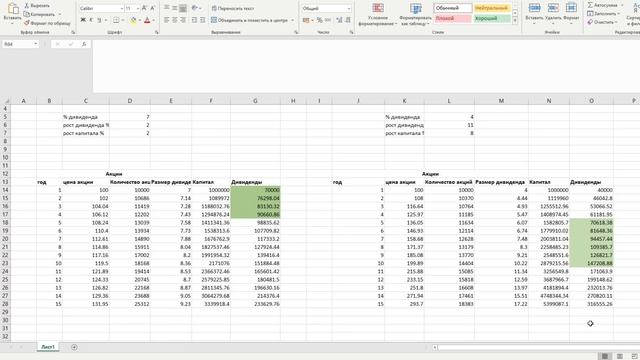The width and height of the screenshot is (640, 360).
Task: Select cell G14 with value 70000
Action: click(256, 190)
